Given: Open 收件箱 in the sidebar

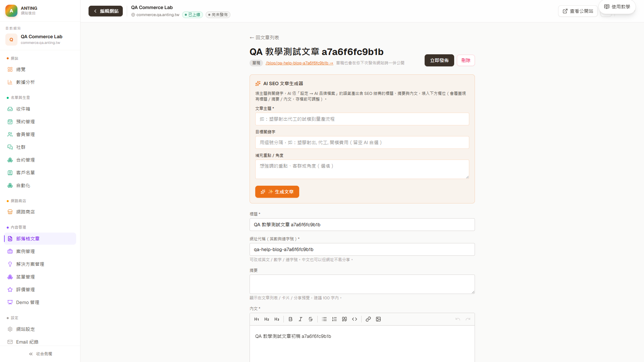Looking at the screenshot, I should coord(40,109).
